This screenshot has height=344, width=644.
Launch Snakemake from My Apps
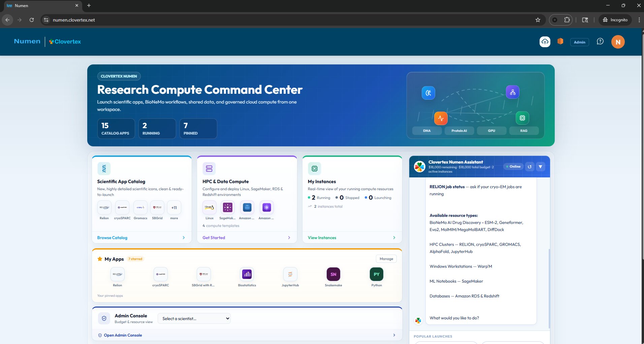tap(333, 274)
